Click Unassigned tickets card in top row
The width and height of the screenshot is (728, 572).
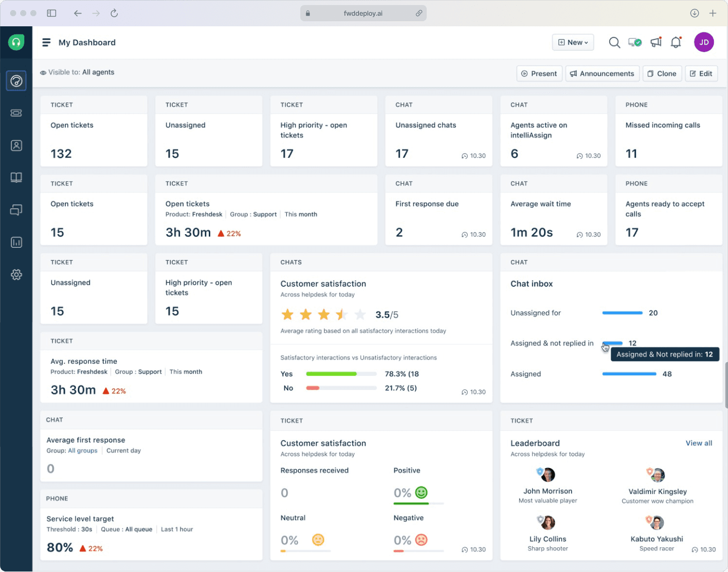coord(209,131)
